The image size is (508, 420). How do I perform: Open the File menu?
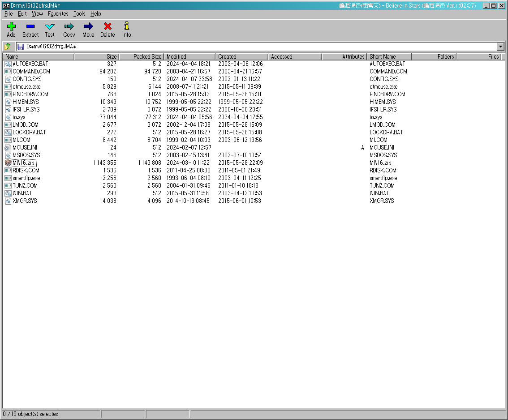point(9,14)
